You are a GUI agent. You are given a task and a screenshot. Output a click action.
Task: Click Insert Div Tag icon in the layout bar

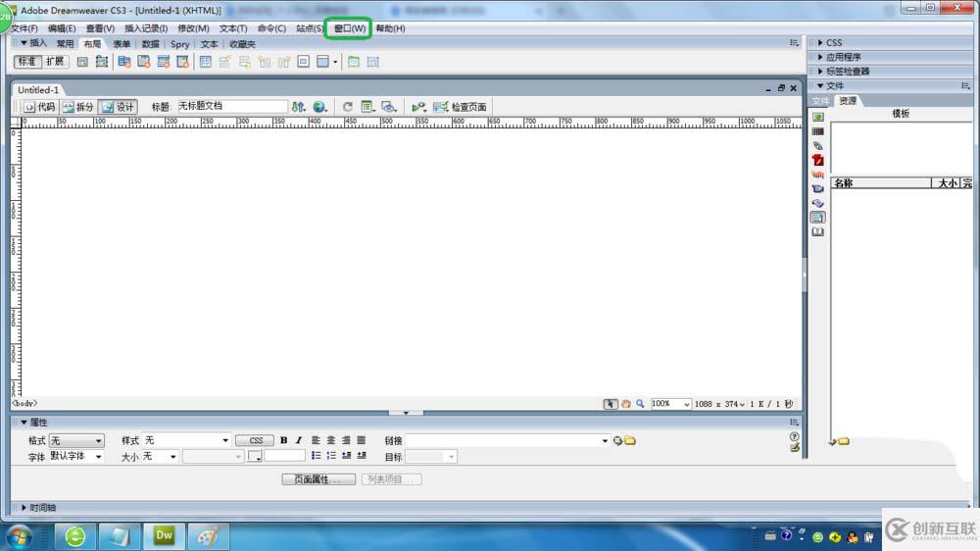point(82,62)
